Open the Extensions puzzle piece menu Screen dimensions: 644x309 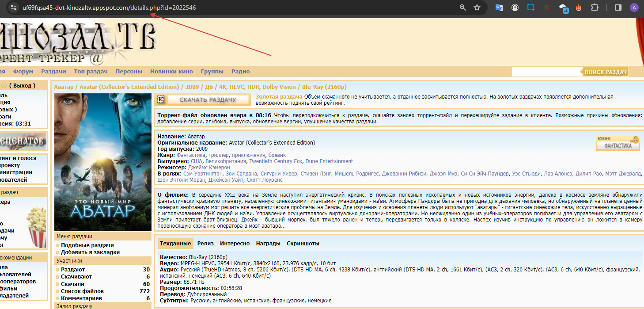pos(595,8)
